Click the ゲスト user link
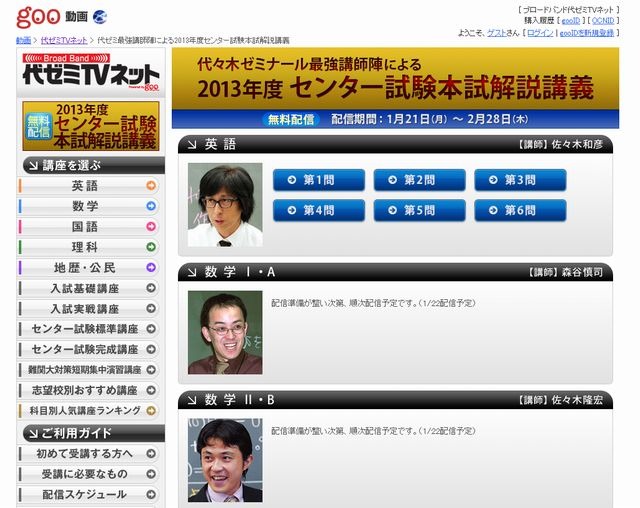The width and height of the screenshot is (640, 508). (496, 33)
